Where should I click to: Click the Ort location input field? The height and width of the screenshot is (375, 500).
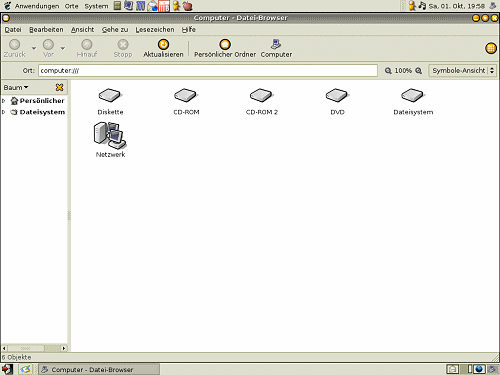point(208,71)
